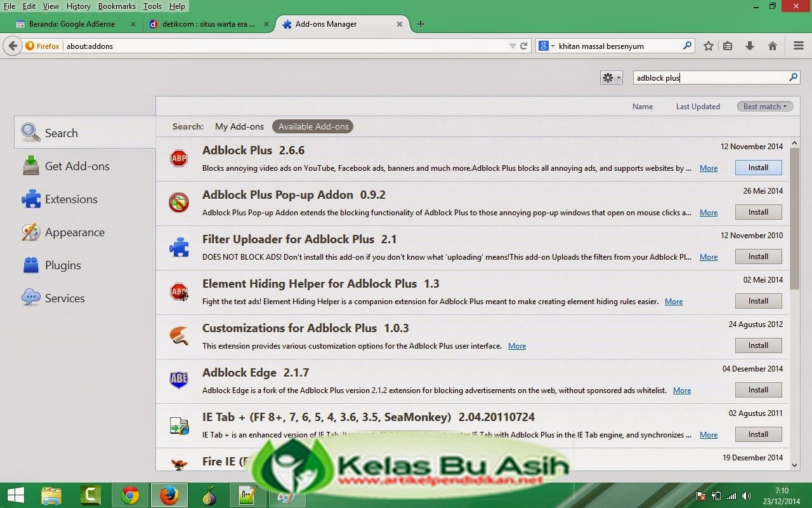Open the downloads arrow icon
Screen dimensions: 812x508
coord(750,46)
